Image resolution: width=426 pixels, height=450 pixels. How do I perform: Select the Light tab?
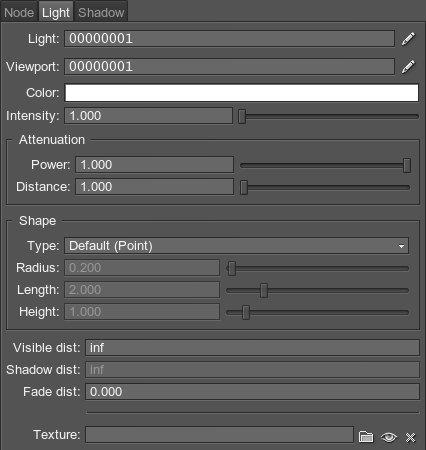click(x=56, y=13)
